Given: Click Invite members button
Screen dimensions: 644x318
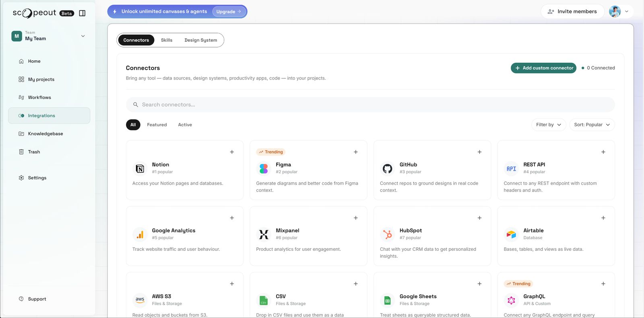Looking at the screenshot, I should point(572,12).
